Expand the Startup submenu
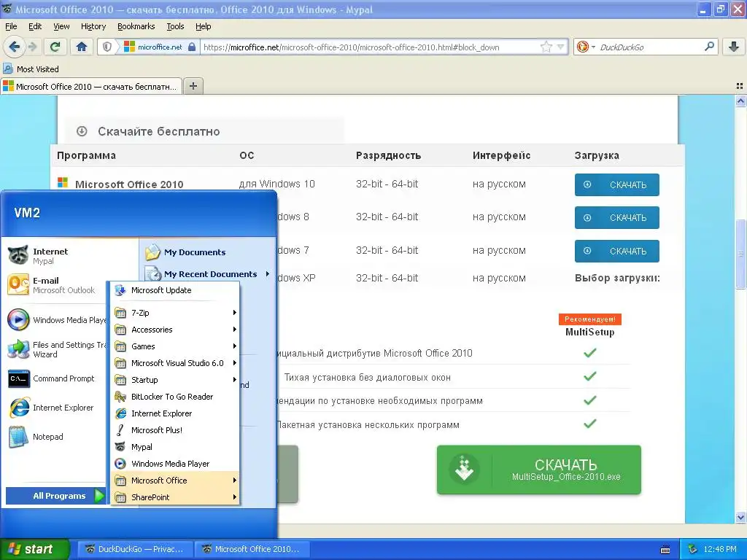This screenshot has width=747, height=560. tap(175, 379)
